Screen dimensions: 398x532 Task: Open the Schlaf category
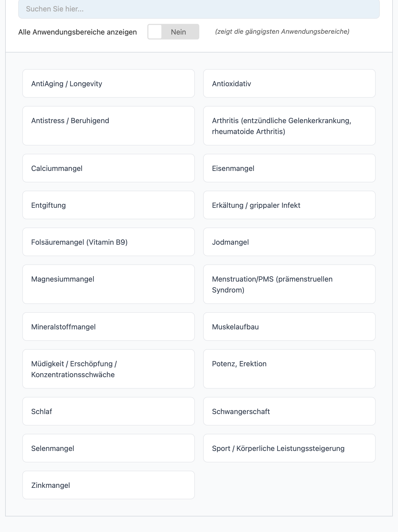(x=108, y=411)
